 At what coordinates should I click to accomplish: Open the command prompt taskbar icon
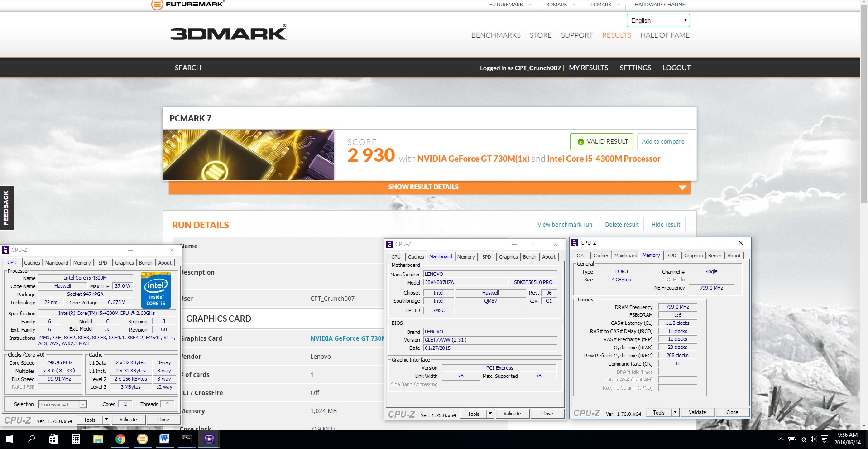click(187, 439)
